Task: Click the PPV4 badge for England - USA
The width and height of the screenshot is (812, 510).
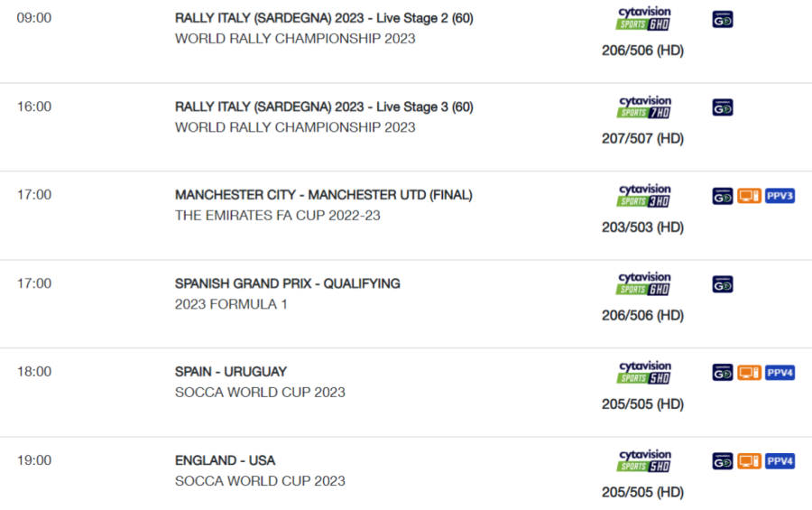Action: 780,461
